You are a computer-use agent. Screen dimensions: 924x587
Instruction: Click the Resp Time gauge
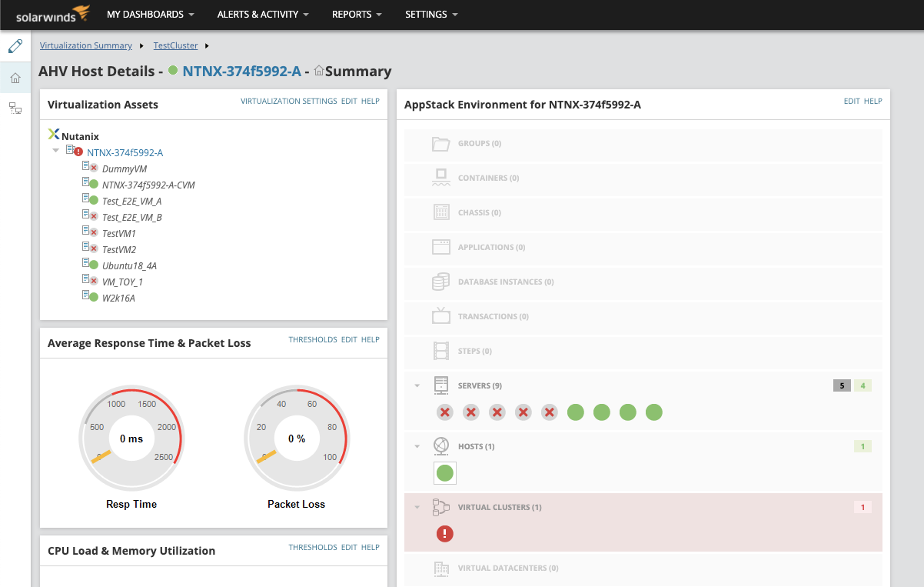click(x=131, y=439)
